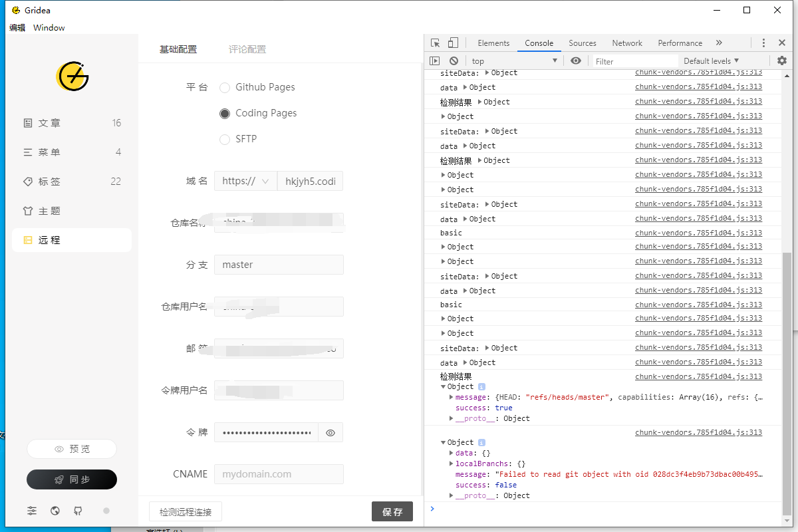Switch to the 评论配置 tab
Image resolution: width=798 pixels, height=532 pixels.
pyautogui.click(x=247, y=49)
